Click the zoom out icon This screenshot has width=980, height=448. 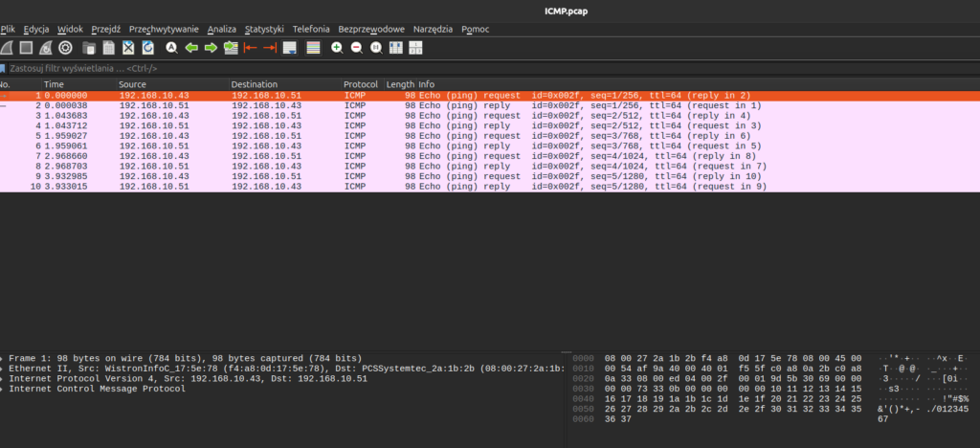coord(356,47)
